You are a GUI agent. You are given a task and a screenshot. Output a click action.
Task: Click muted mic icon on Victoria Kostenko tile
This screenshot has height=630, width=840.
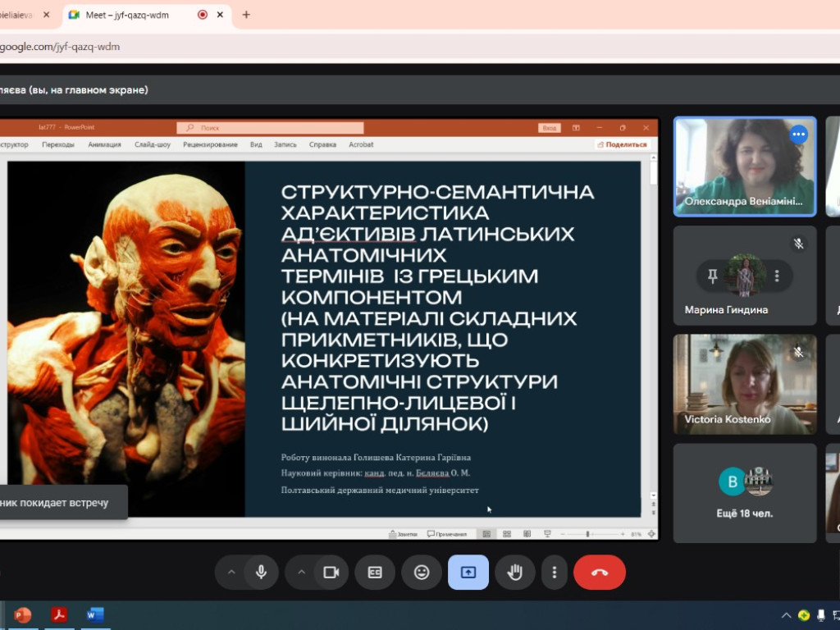pos(798,352)
